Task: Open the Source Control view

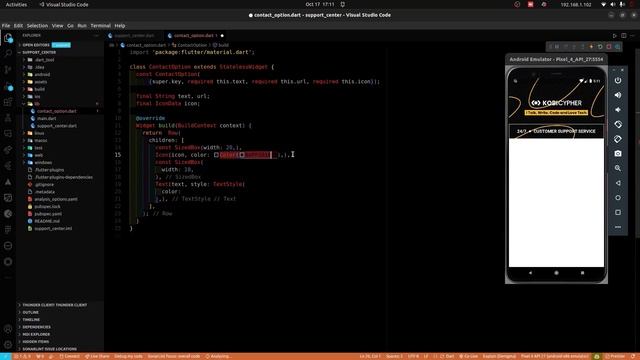Action: (8, 70)
